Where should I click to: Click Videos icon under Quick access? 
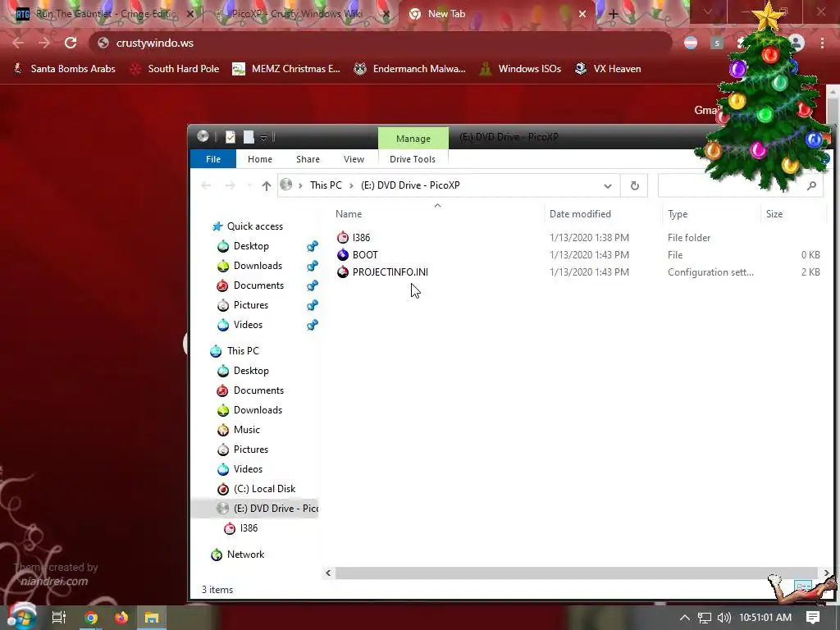point(223,325)
